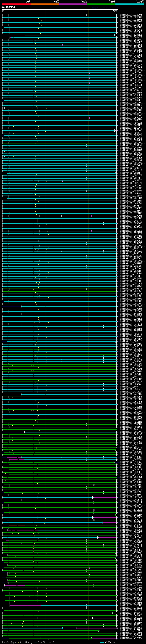Open hit UniRef100_A4S6H8
The height and width of the screenshot is (644, 146).
point(131,27)
